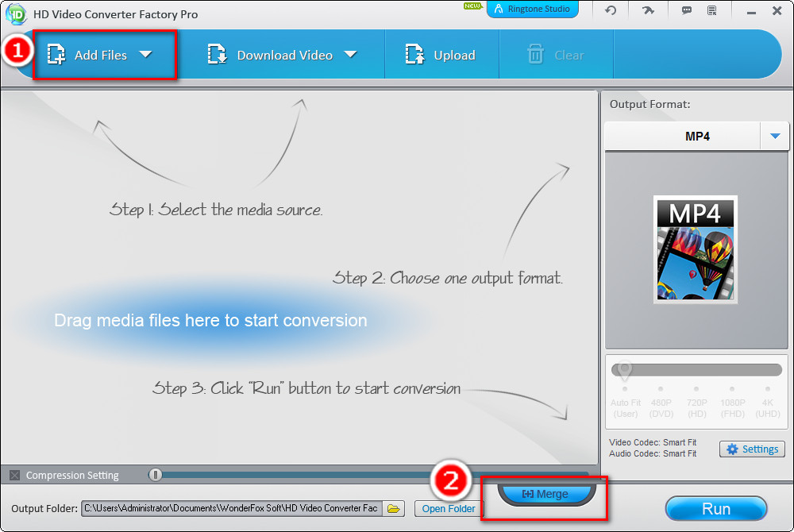This screenshot has width=794, height=532.
Task: Open the output format dropdown arrow
Action: [775, 136]
